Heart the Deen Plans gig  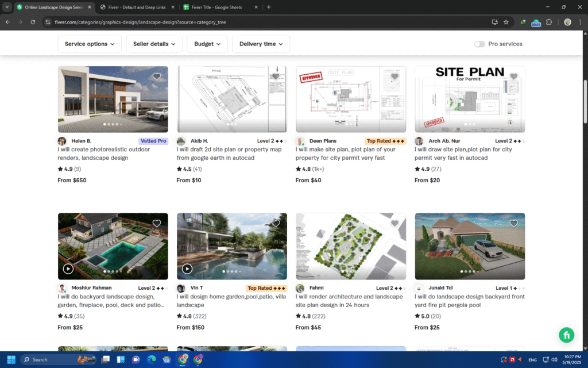394,76
